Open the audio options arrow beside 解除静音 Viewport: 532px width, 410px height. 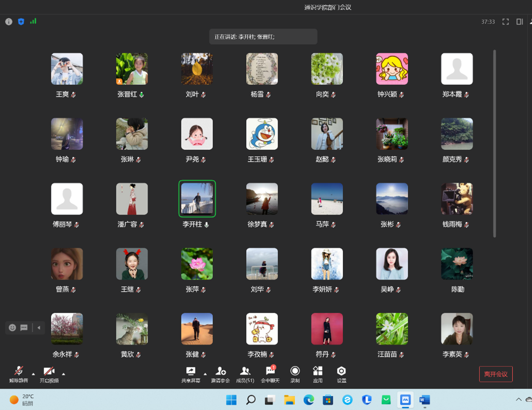tap(34, 374)
